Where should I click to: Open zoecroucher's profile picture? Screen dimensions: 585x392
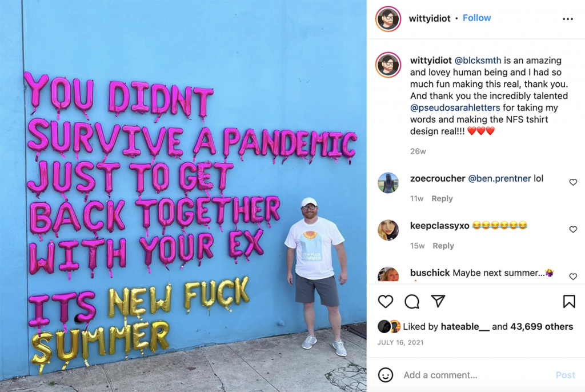[388, 183]
